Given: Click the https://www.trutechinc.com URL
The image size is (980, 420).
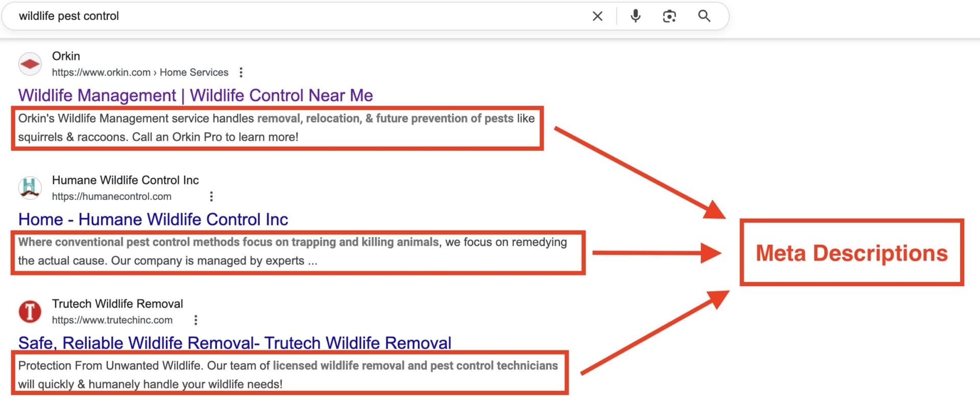Looking at the screenshot, I should pyautogui.click(x=112, y=320).
